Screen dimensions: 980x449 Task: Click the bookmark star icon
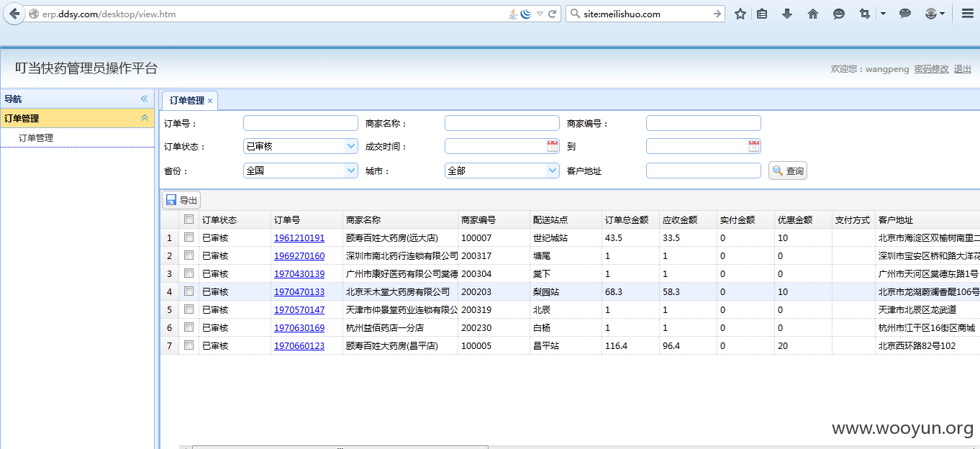(x=740, y=14)
